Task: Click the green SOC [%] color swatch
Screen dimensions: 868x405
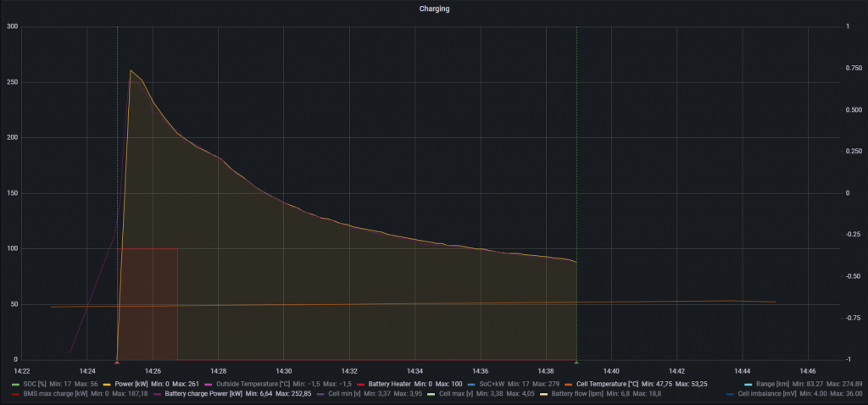Action: (15, 384)
